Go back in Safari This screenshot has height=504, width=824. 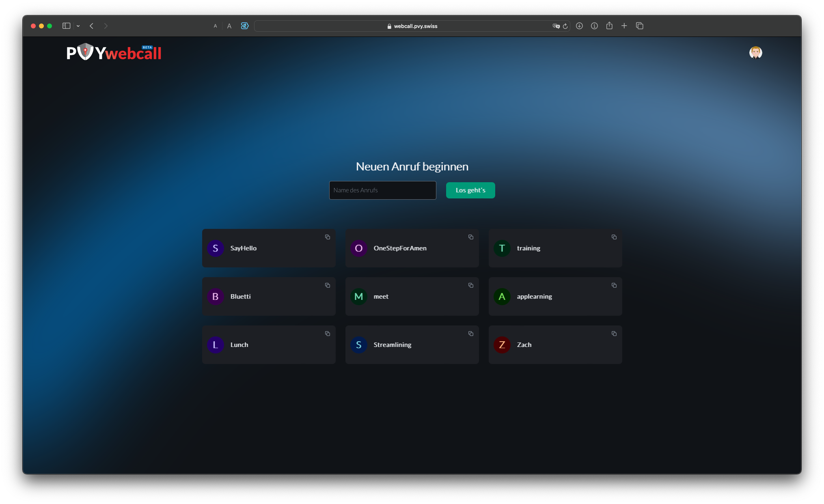tap(92, 26)
